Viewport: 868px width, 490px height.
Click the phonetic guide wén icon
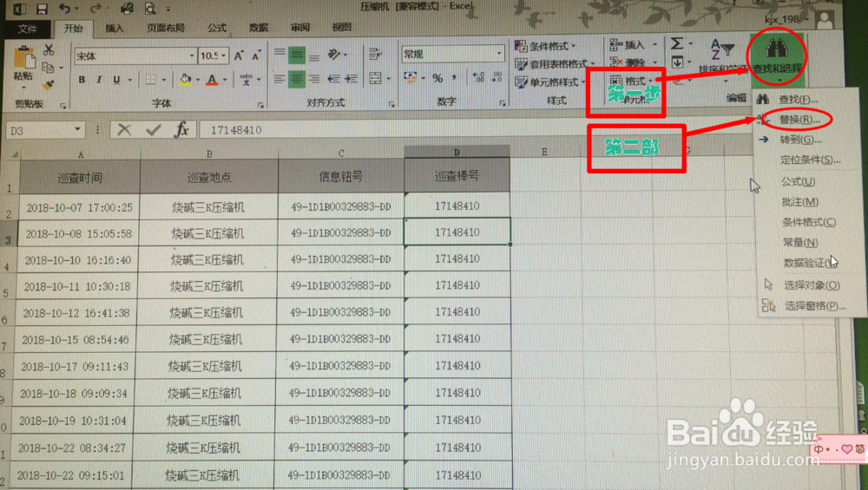(x=247, y=80)
